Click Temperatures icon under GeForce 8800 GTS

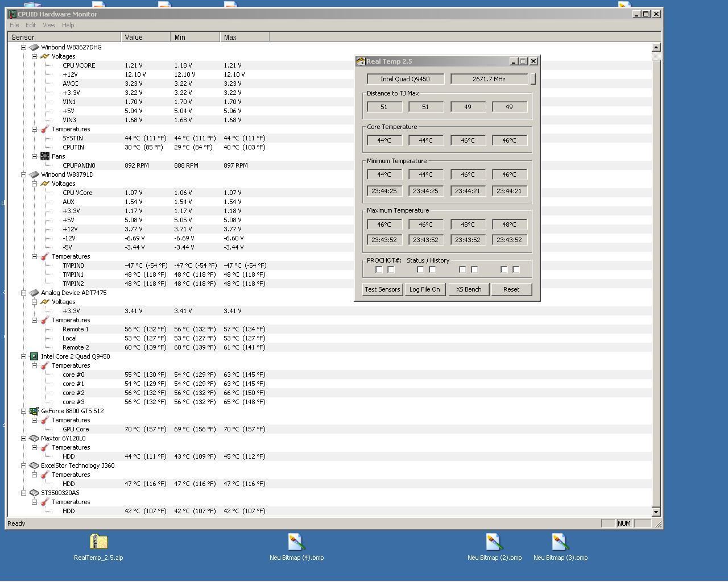pyautogui.click(x=45, y=420)
